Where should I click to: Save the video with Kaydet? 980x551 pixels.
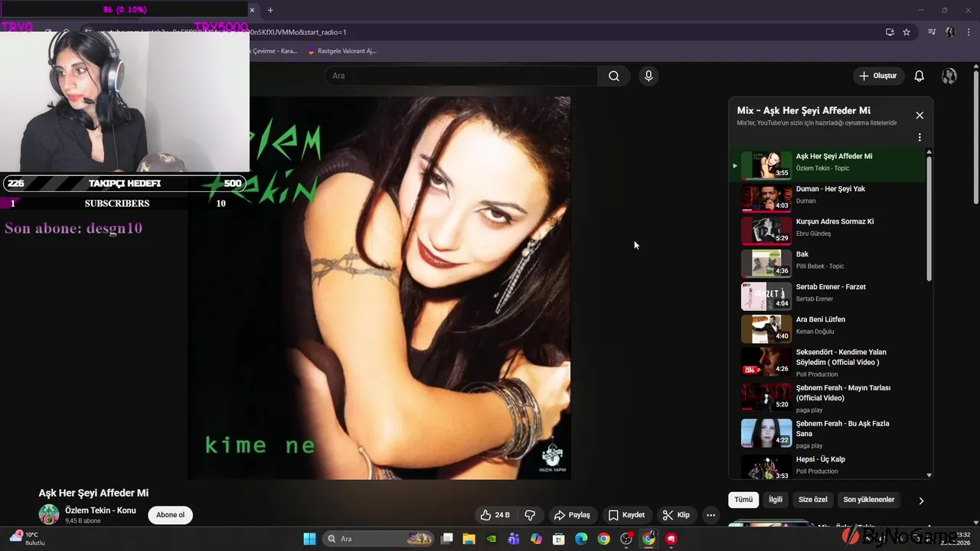[626, 515]
